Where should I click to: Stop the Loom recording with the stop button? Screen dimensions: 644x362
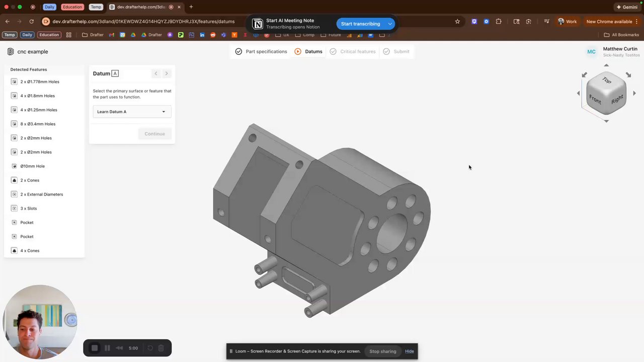(95, 348)
